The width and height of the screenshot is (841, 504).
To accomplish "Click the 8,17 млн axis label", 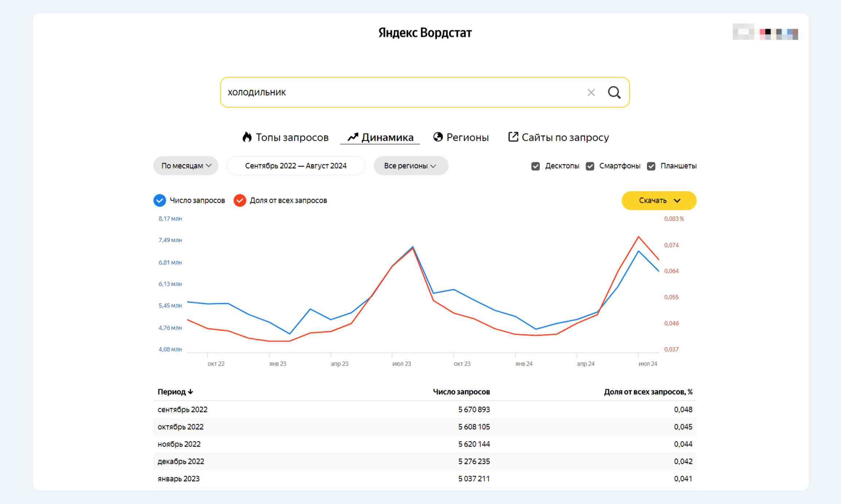I will pos(170,219).
